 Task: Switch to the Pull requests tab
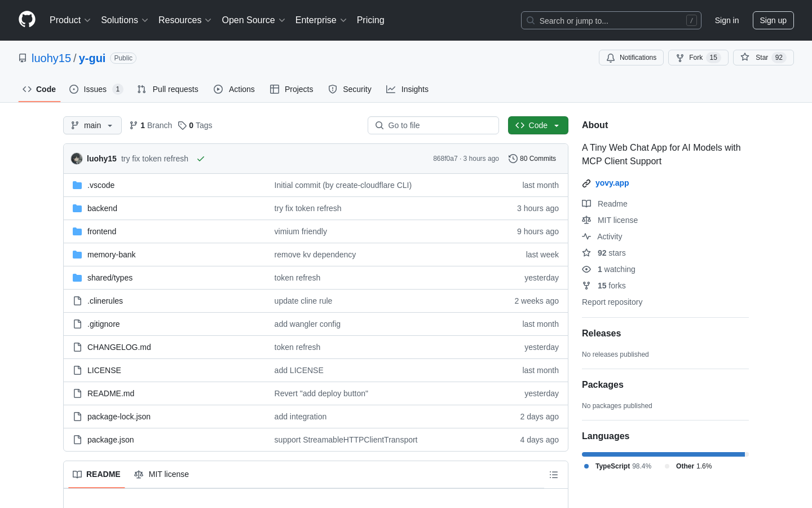click(168, 89)
